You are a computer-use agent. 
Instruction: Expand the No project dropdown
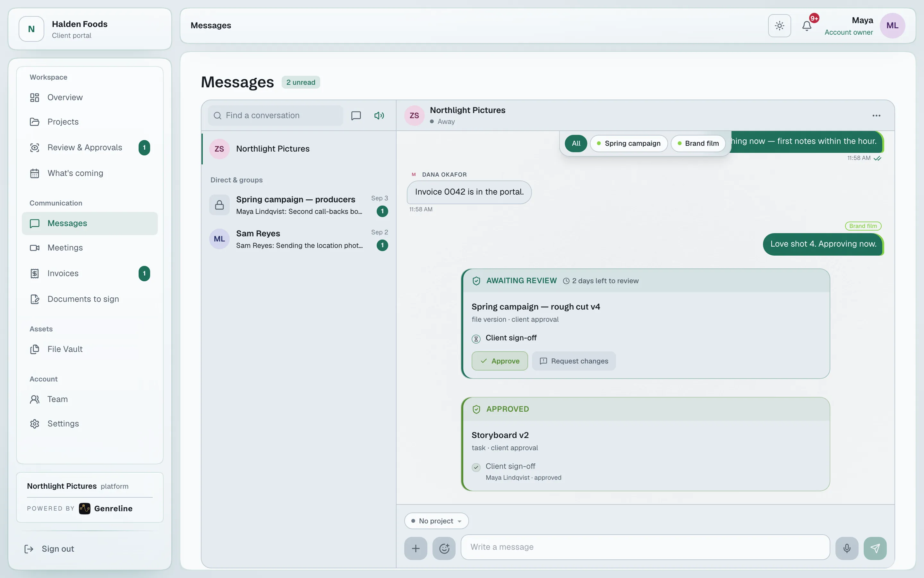(x=436, y=521)
